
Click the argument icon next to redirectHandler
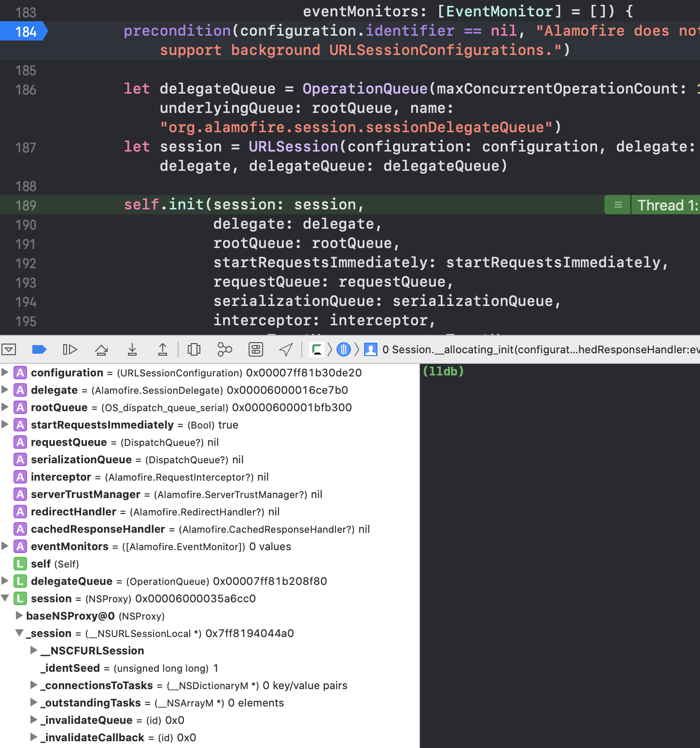[x=20, y=512]
